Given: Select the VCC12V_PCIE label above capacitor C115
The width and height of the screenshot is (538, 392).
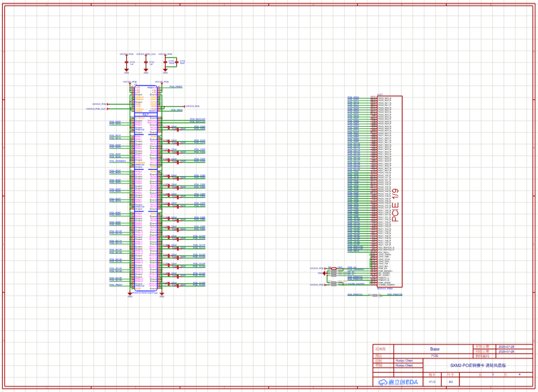Looking at the screenshot, I should point(165,54).
